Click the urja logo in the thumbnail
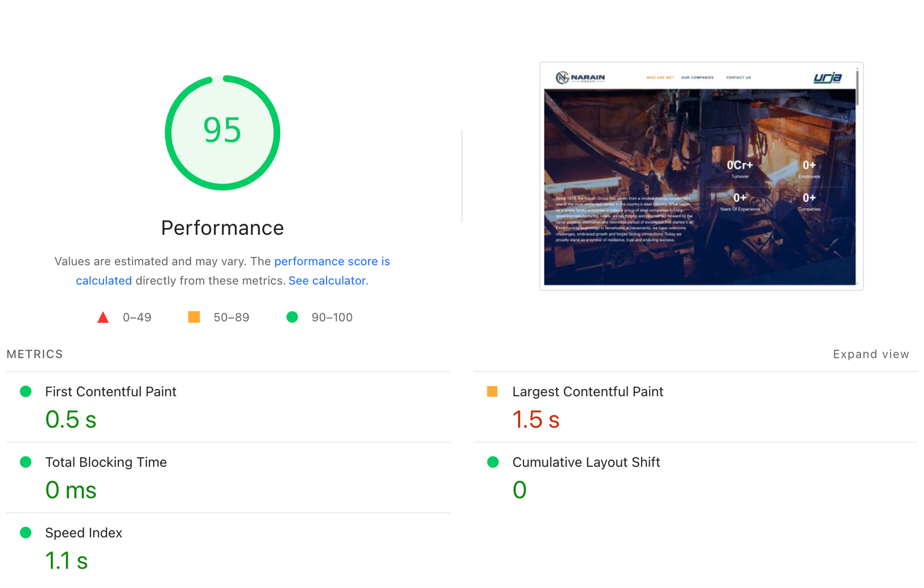Viewport: 924px width, 588px height. pos(828,77)
